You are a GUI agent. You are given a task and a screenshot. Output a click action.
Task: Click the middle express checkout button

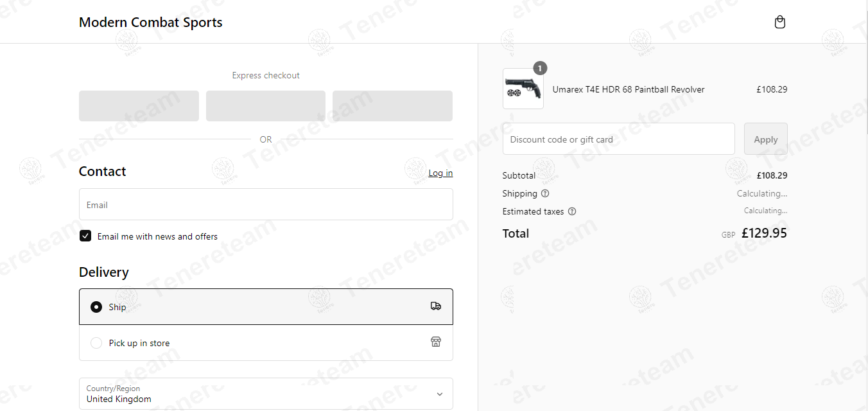pos(266,106)
